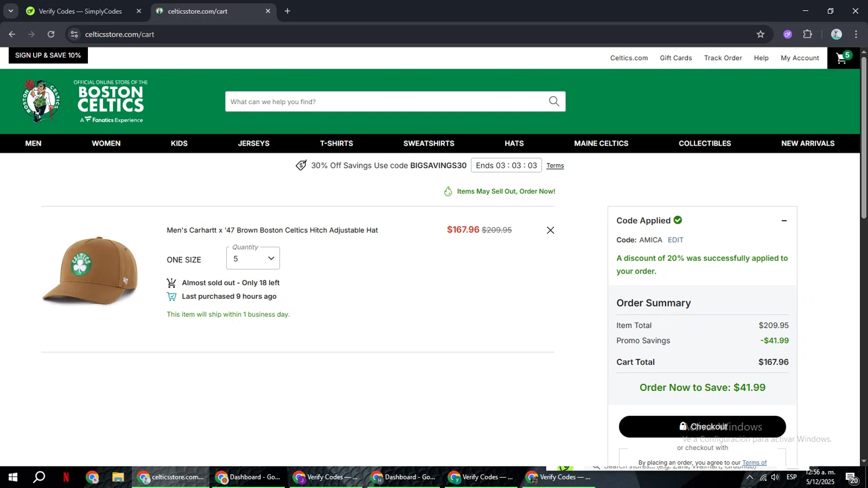Close the Verify Codes SimplyCodes tab
Screen dimensions: 868x488
coord(139,11)
